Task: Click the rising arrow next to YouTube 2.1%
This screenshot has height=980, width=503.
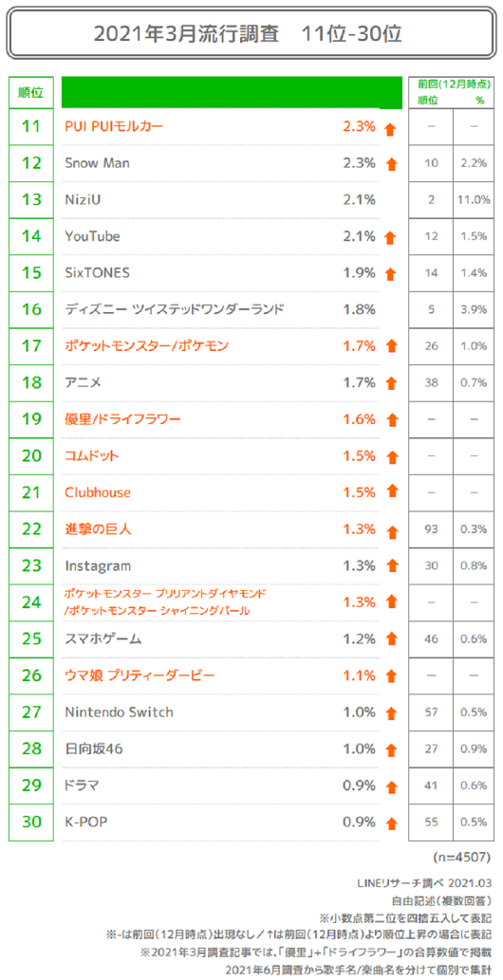Action: tap(390, 238)
